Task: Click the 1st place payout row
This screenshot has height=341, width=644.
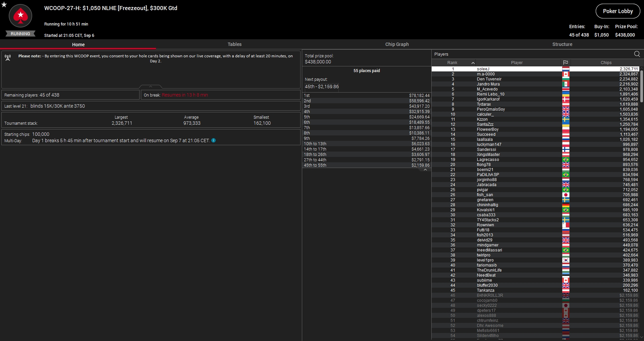Action: click(367, 96)
